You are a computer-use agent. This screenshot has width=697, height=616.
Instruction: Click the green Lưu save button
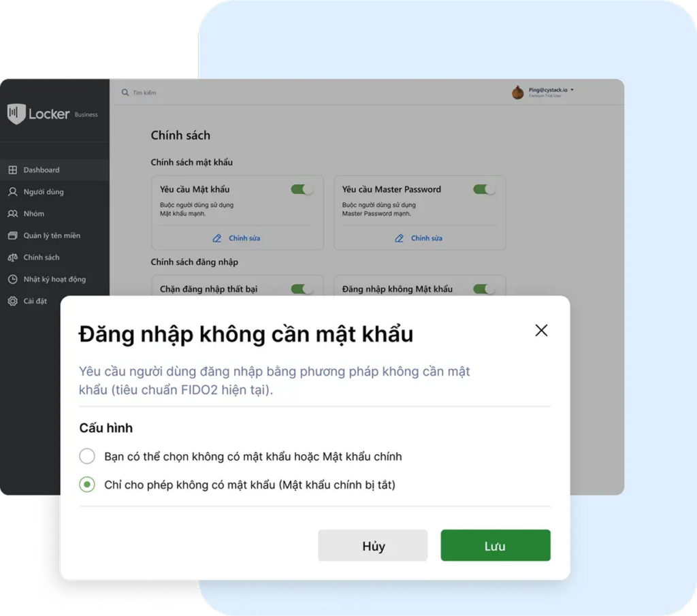tap(496, 545)
